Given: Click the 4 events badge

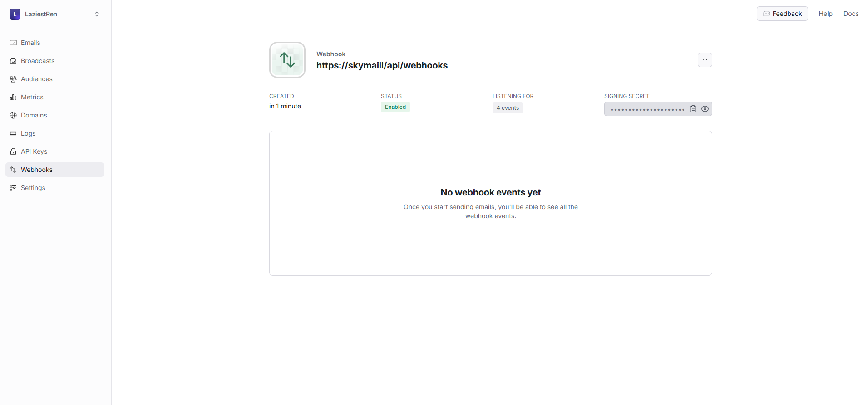Looking at the screenshot, I should click(508, 108).
